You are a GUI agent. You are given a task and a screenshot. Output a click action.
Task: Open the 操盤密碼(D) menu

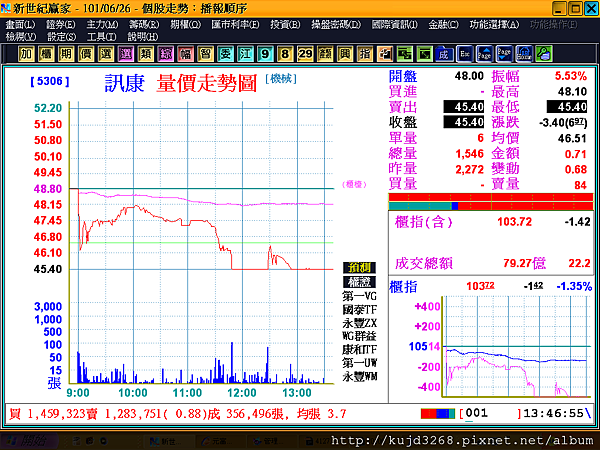click(x=336, y=25)
